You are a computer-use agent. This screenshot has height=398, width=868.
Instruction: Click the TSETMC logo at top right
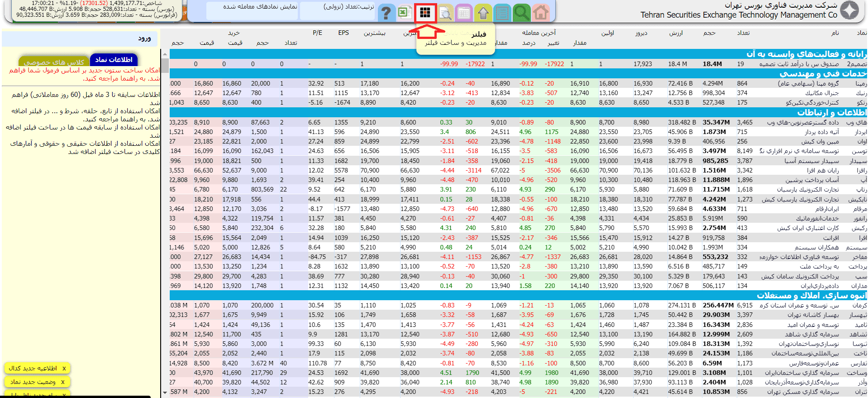click(849, 10)
